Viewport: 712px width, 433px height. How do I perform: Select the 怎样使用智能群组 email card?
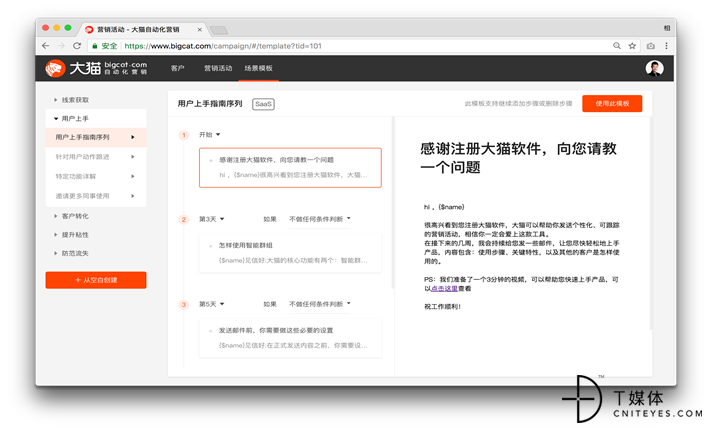pyautogui.click(x=290, y=253)
